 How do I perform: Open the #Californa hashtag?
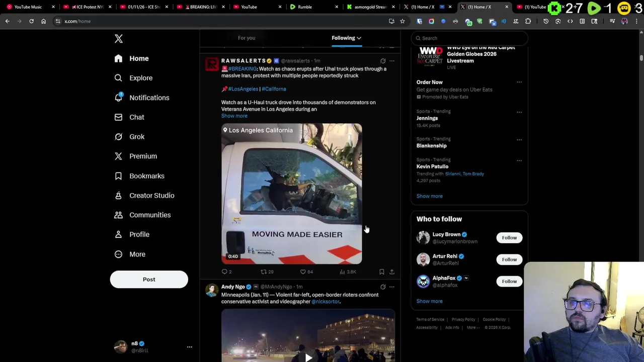pos(274,89)
